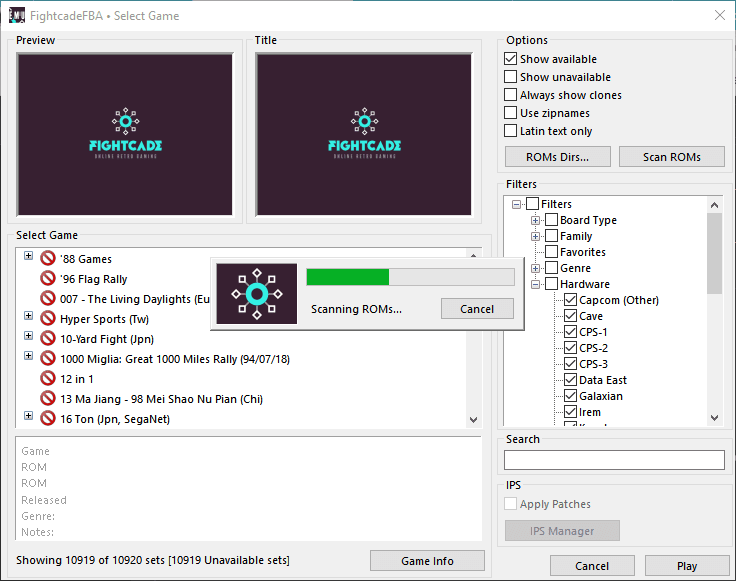Click the Filters panel scrollbar thumb
736x581 pixels.
click(714, 253)
